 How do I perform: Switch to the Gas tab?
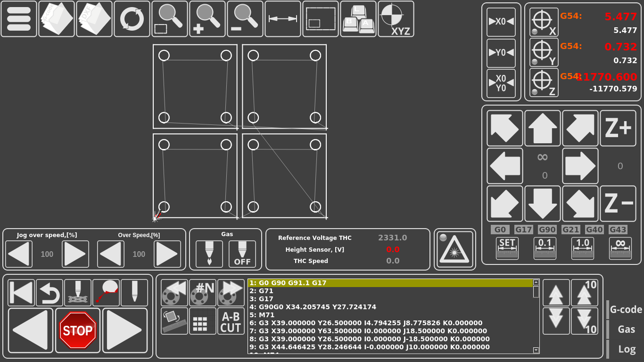[626, 329]
